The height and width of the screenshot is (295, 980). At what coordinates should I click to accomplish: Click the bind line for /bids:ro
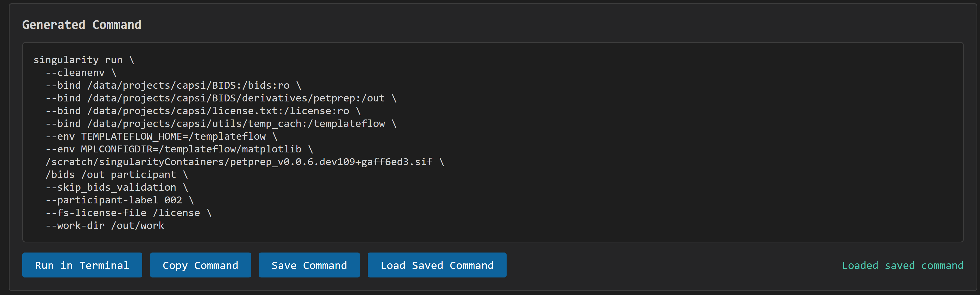tap(173, 85)
